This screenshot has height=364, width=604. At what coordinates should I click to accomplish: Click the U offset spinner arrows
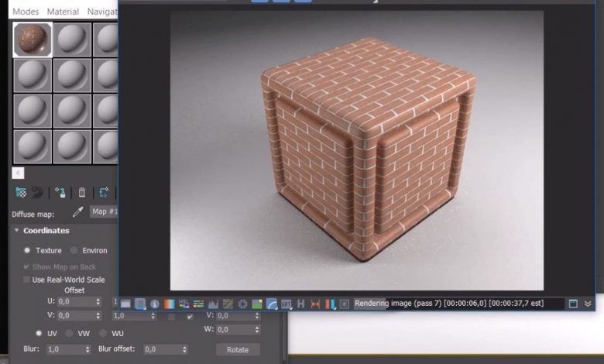pyautogui.click(x=98, y=301)
